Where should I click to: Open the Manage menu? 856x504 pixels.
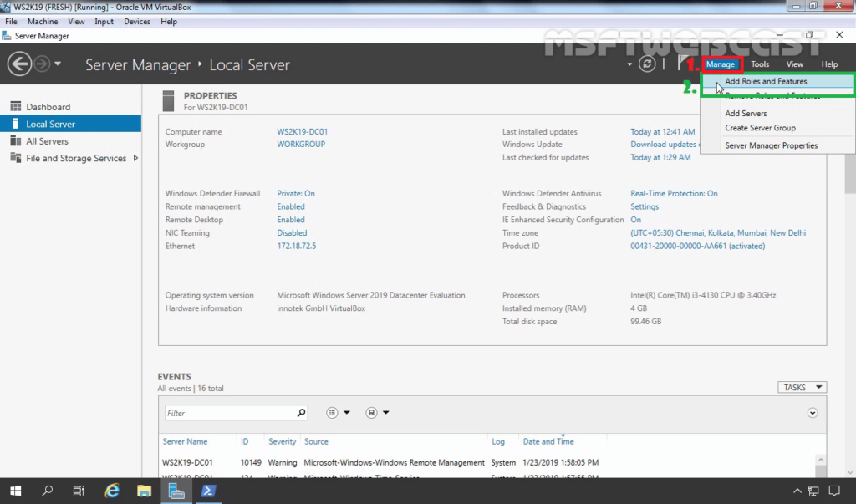pyautogui.click(x=720, y=64)
